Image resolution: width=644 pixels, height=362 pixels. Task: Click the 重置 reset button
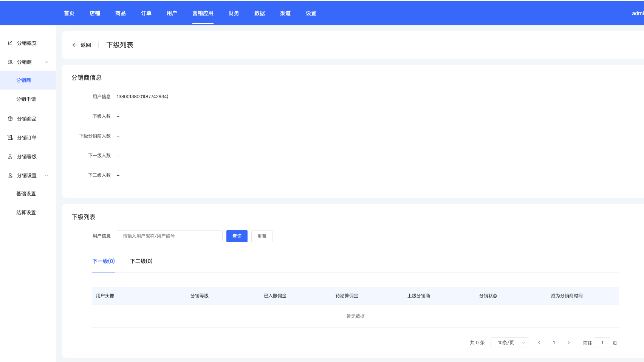[x=262, y=236]
